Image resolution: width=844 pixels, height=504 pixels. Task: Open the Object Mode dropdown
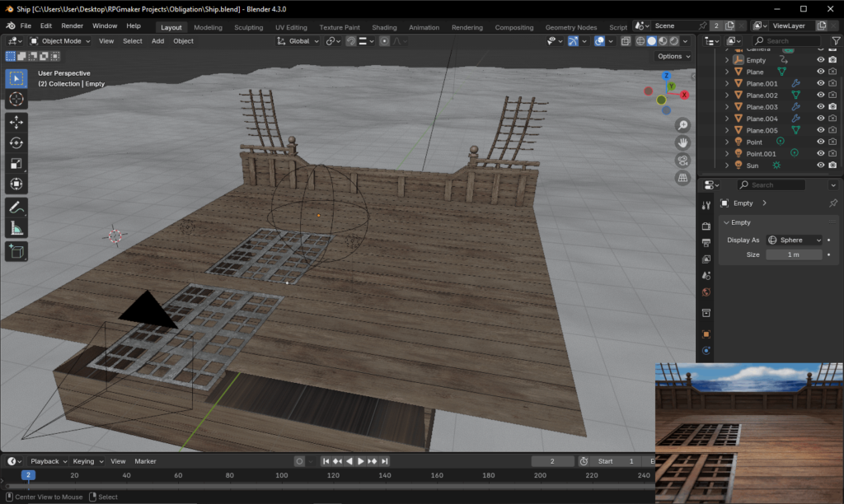(61, 41)
